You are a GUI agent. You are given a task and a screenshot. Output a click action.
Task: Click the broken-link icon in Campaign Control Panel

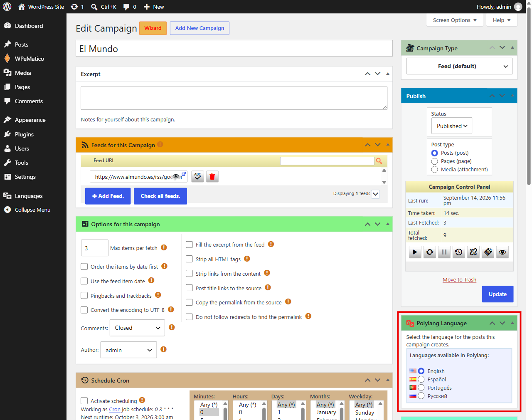[473, 252]
